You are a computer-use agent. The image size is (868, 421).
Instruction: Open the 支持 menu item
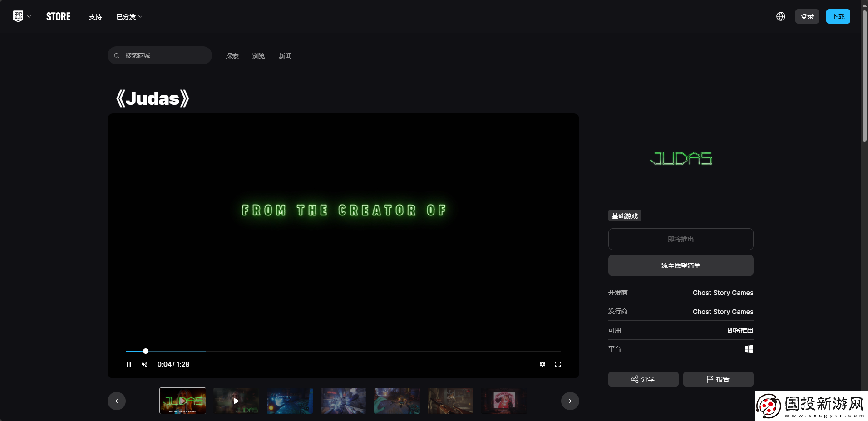click(95, 17)
